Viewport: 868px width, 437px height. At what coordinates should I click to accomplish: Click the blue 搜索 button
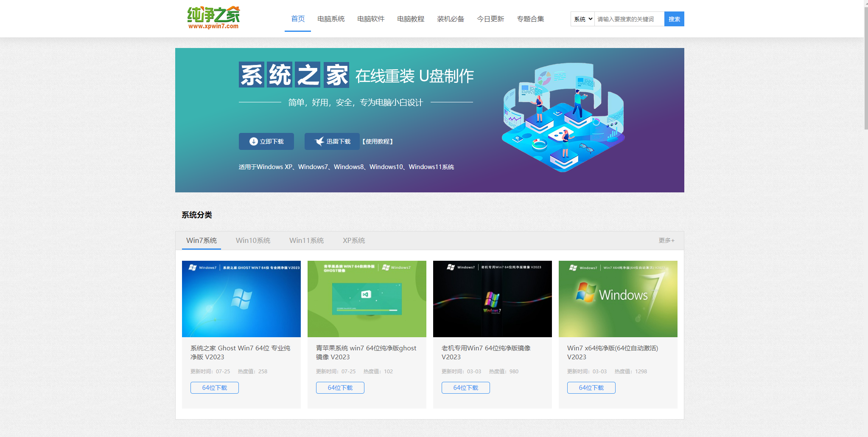pos(674,19)
